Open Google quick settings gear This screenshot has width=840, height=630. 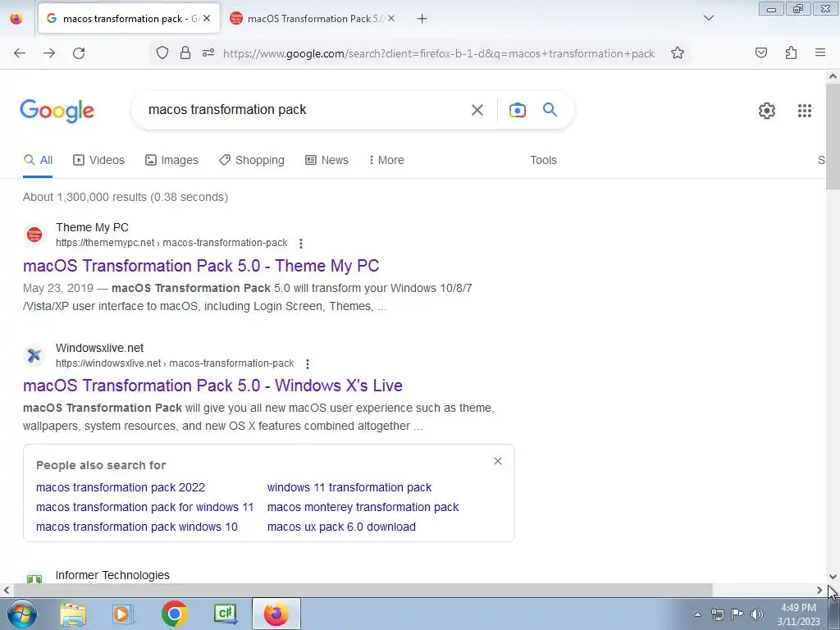(x=767, y=111)
